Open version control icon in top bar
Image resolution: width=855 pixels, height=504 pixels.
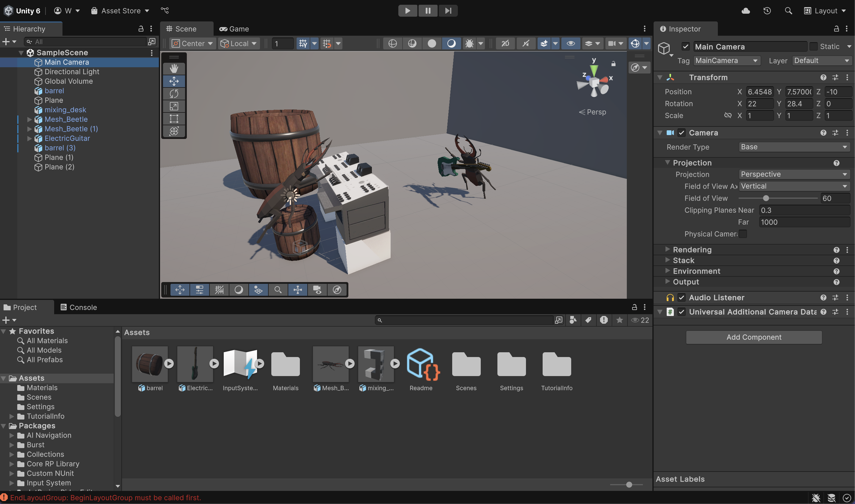coord(165,11)
